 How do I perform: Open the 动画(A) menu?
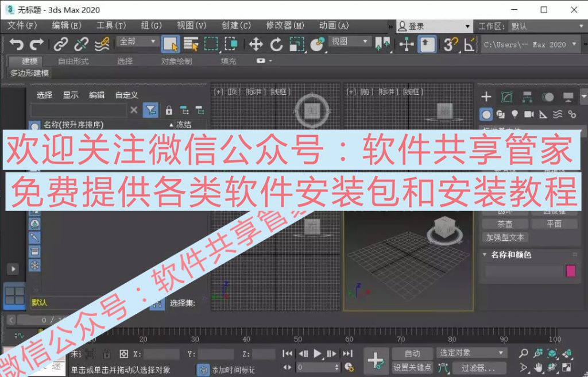coord(334,25)
